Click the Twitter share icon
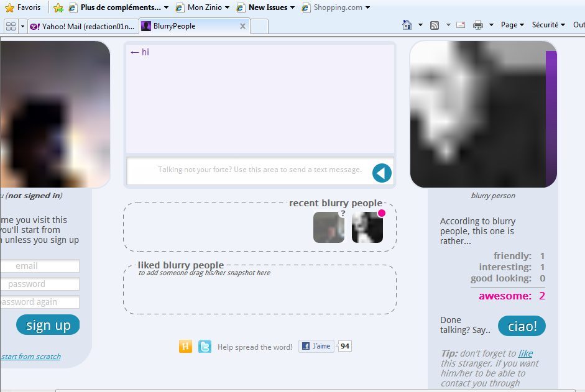The width and height of the screenshot is (585, 392). (x=205, y=347)
